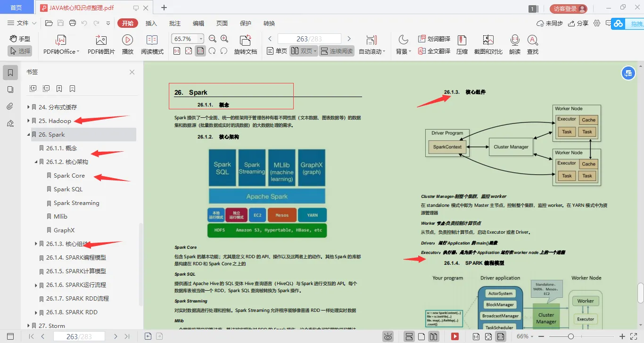
Task: Switch to single-page layout in status bar
Action: point(422,336)
